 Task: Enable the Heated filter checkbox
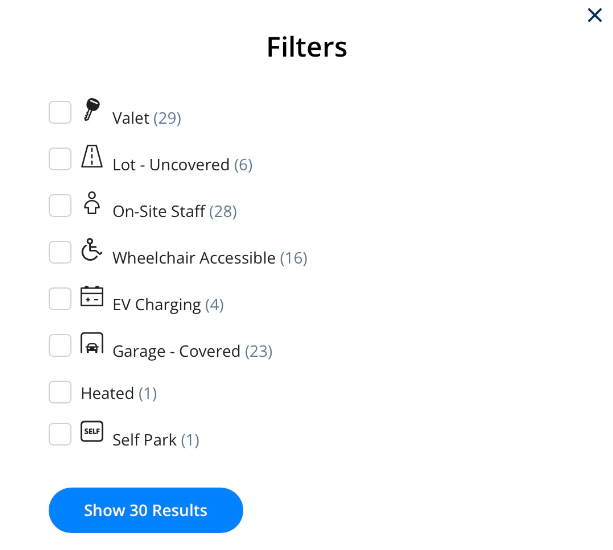(60, 392)
